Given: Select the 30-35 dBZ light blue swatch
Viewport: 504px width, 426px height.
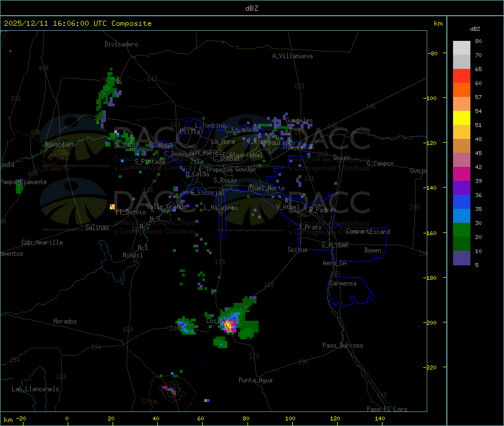Looking at the screenshot, I should pos(461,216).
